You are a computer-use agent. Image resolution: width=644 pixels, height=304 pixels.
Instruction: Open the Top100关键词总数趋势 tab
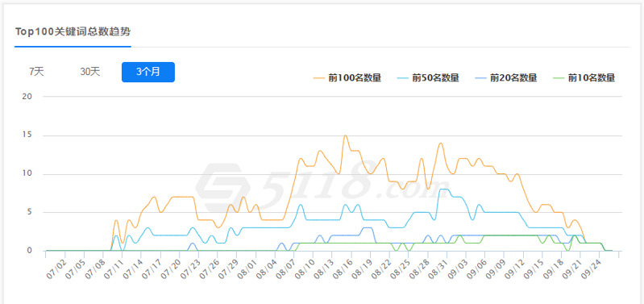[x=73, y=32]
